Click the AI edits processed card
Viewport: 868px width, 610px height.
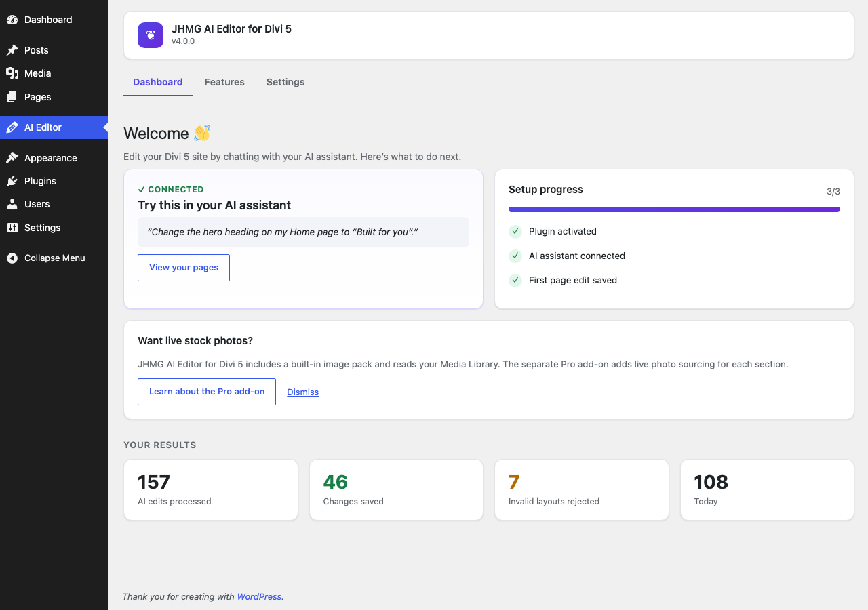211,490
